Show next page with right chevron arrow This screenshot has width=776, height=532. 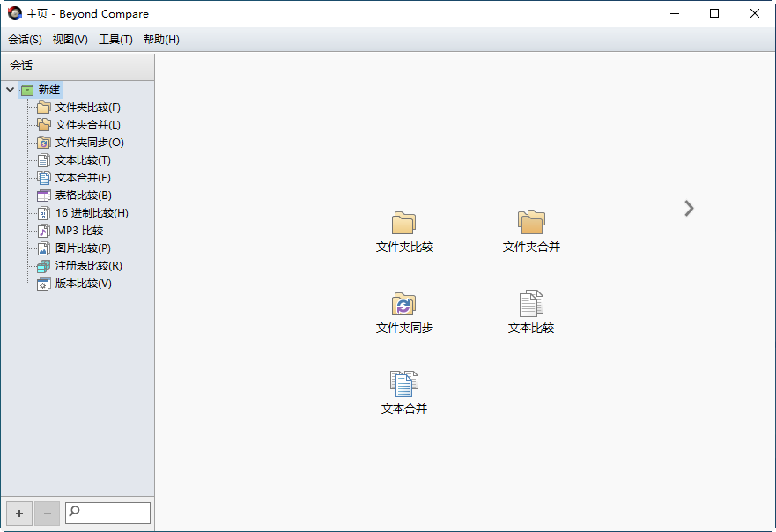689,209
